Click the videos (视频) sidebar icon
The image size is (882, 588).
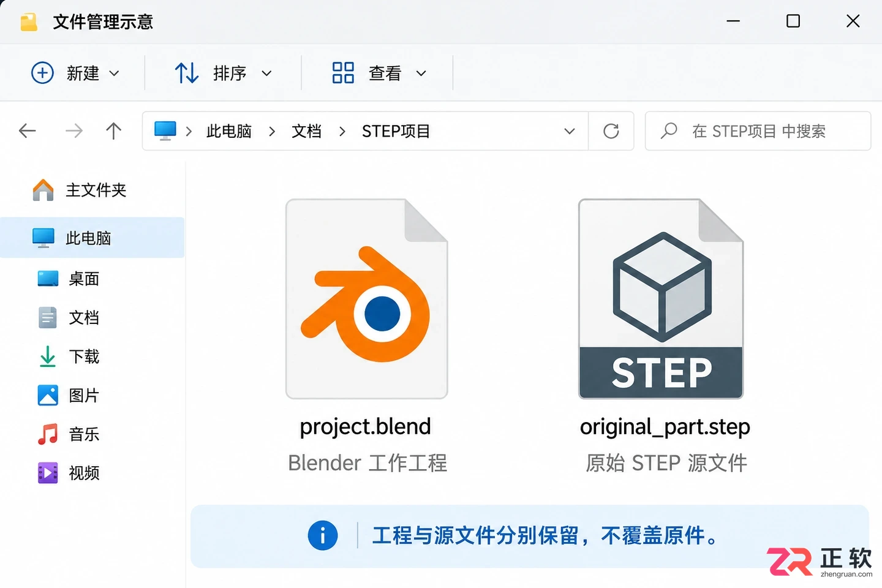pos(48,473)
